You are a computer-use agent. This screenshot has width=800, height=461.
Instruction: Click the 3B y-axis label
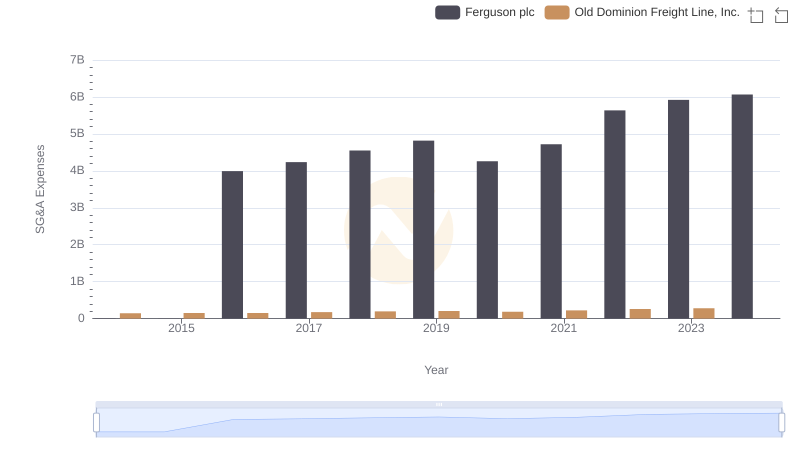pos(77,208)
